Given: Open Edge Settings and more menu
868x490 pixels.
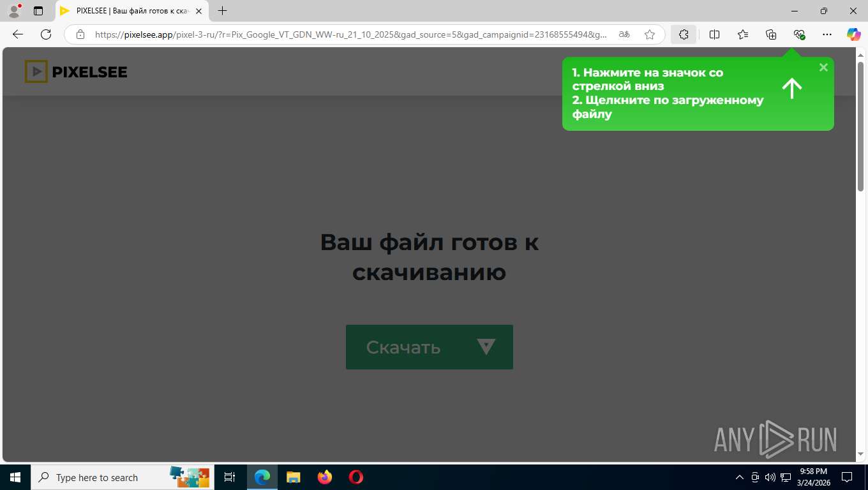Looking at the screenshot, I should [827, 34].
